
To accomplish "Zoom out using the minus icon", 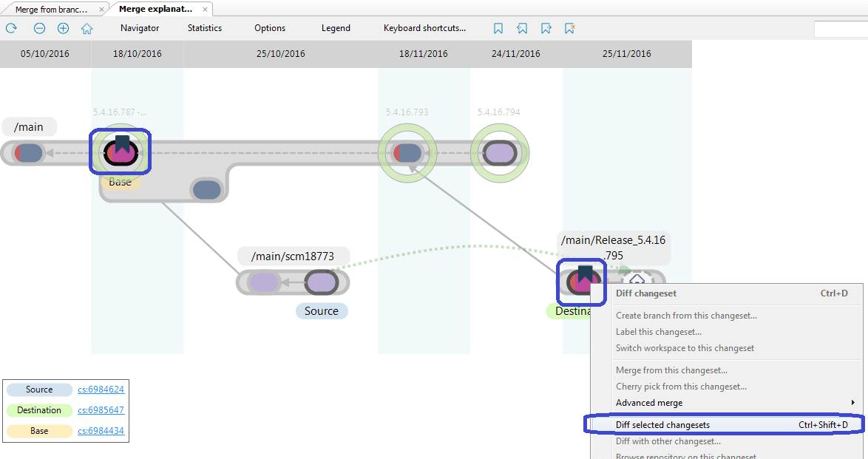I will point(39,28).
